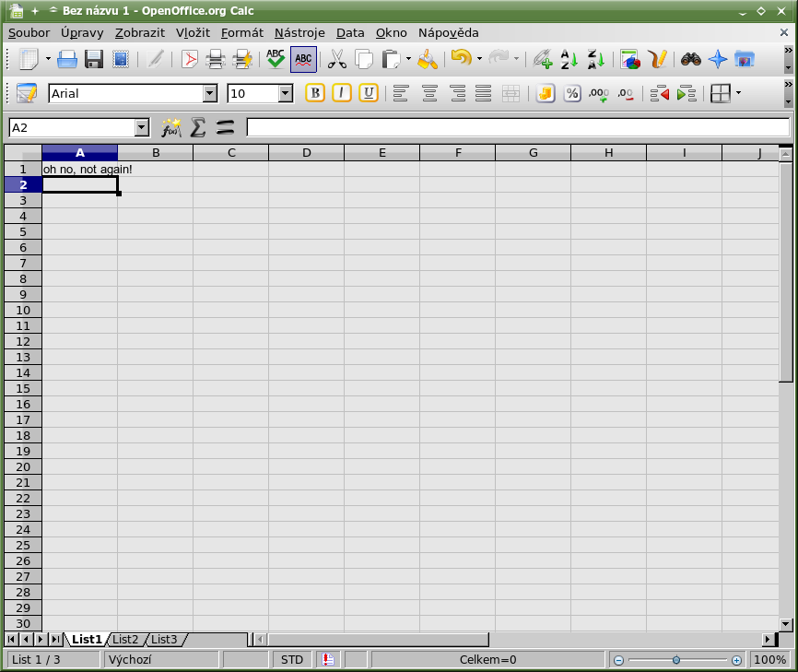The width and height of the screenshot is (798, 672).
Task: Open Styles and Formatting icon
Action: pyautogui.click(x=27, y=94)
